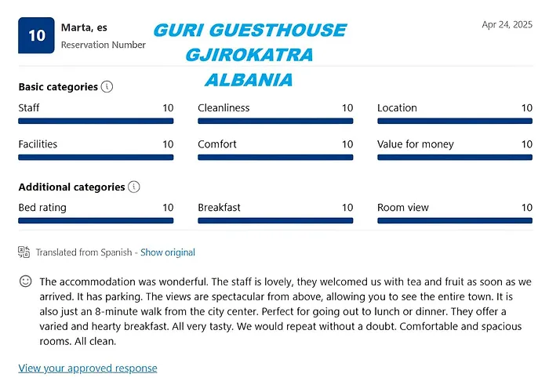
Task: Click the Location rating bar
Action: [455, 121]
